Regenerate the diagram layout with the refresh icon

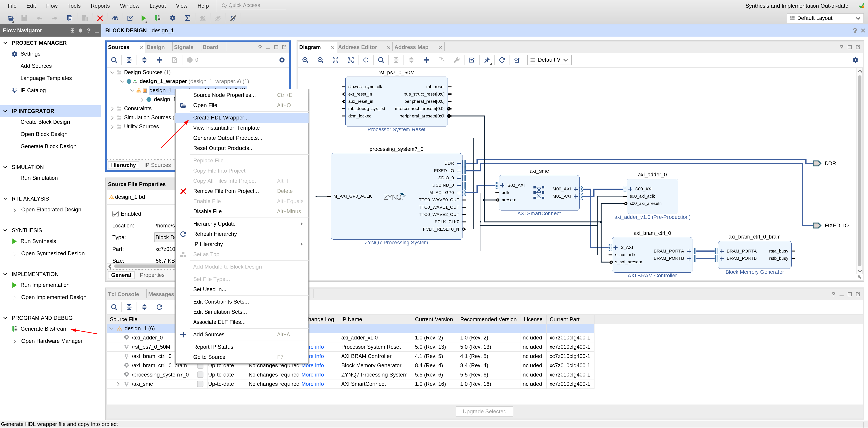tap(502, 60)
